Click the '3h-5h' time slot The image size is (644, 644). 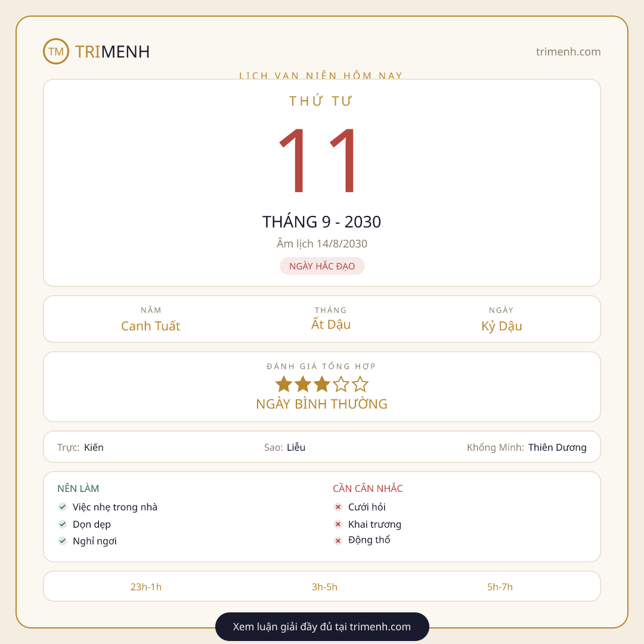coord(324,587)
